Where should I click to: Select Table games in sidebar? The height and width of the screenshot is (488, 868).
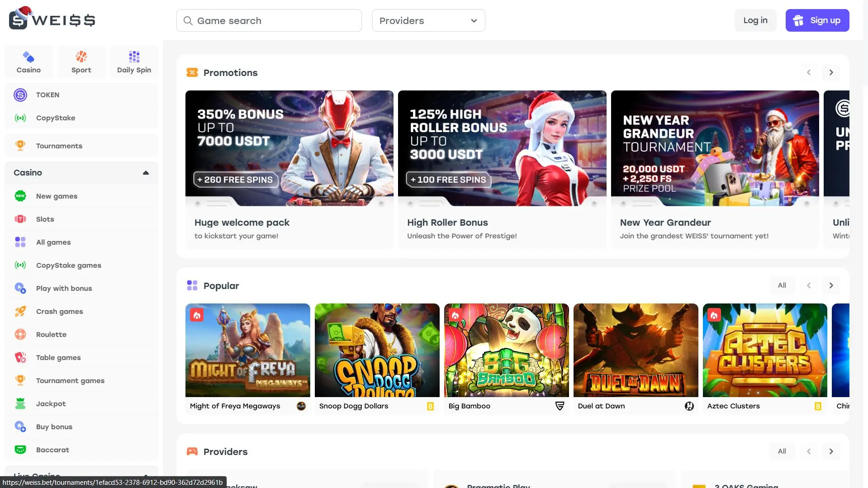[58, 358]
